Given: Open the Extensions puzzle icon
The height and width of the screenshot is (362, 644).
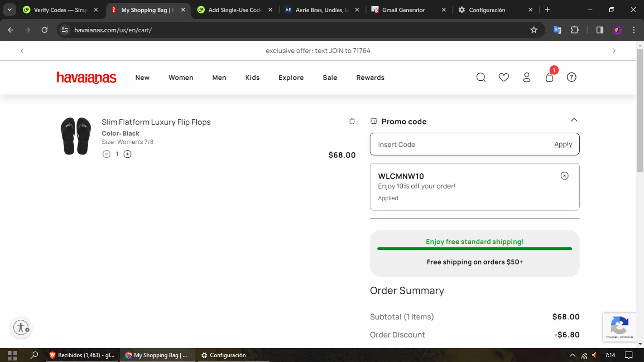Looking at the screenshot, I should (x=574, y=30).
